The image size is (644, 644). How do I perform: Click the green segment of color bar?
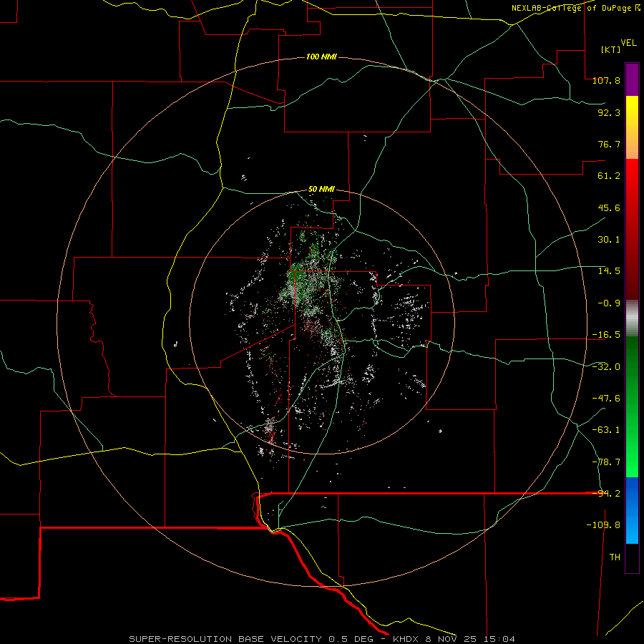click(x=632, y=406)
